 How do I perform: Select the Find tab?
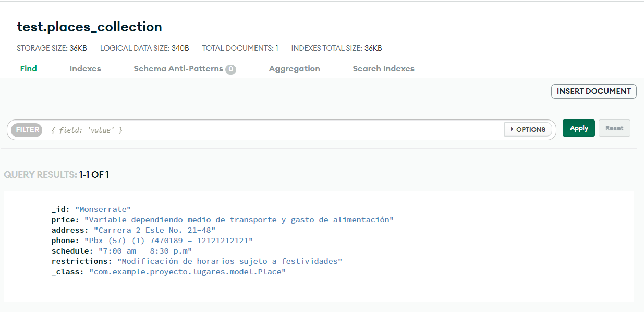(x=28, y=68)
